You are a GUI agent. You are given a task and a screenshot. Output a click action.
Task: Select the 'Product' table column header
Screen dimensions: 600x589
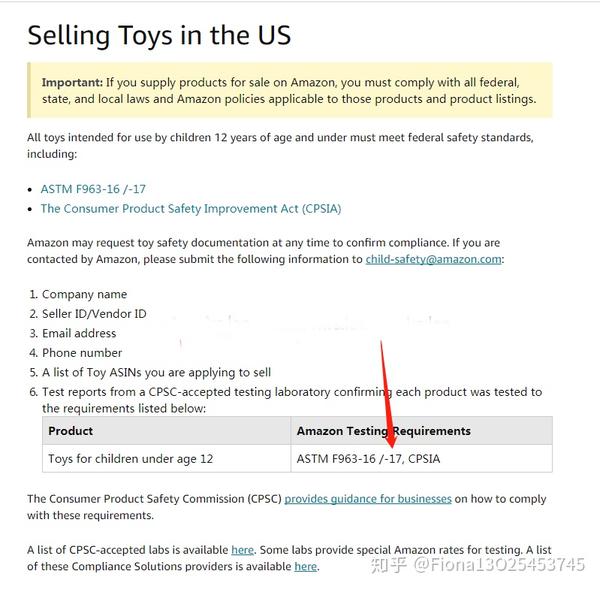[166, 431]
